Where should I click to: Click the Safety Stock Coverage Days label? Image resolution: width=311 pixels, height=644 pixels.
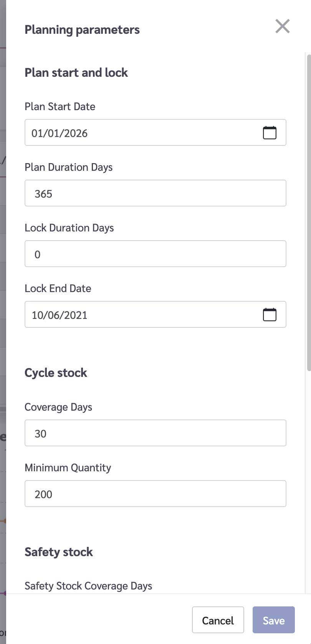click(88, 586)
